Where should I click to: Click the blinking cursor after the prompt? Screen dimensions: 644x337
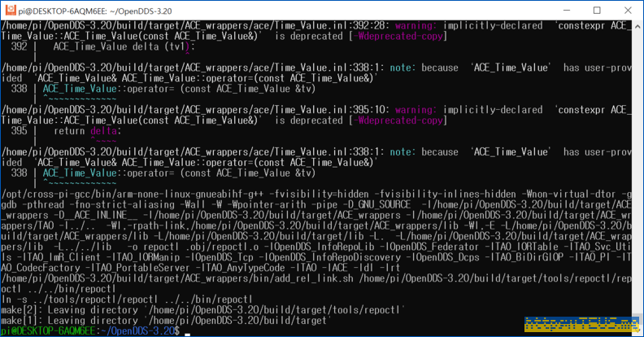point(187,334)
